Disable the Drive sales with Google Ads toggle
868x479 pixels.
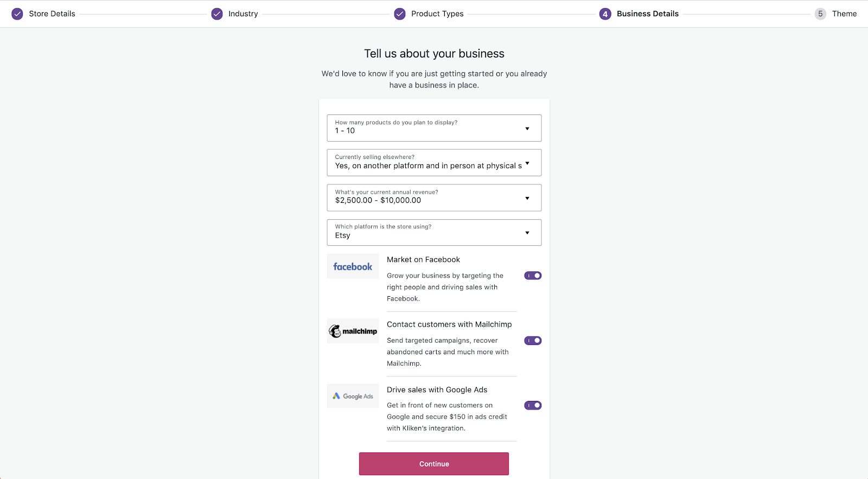pos(533,405)
